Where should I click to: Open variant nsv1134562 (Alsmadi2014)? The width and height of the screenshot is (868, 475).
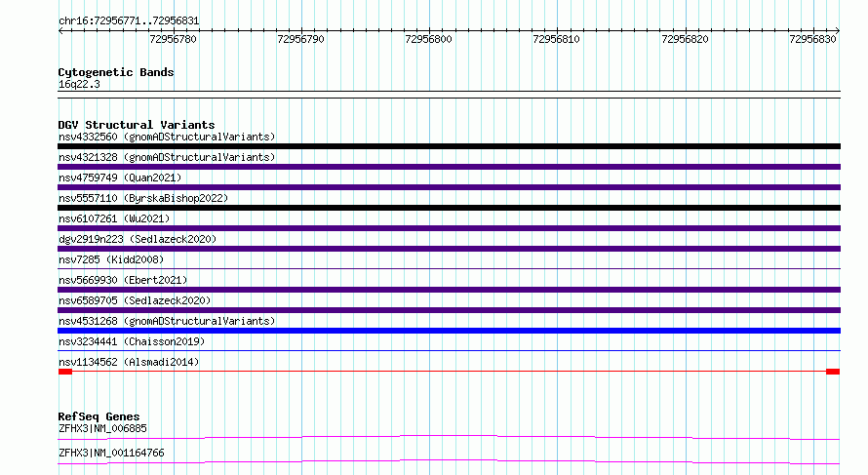(129, 362)
